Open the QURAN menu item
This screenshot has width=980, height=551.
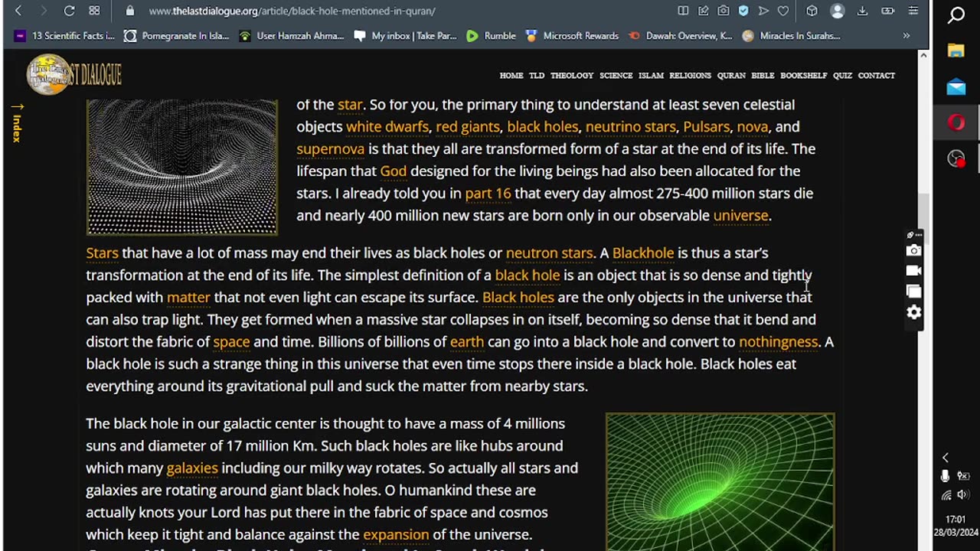[x=731, y=76]
